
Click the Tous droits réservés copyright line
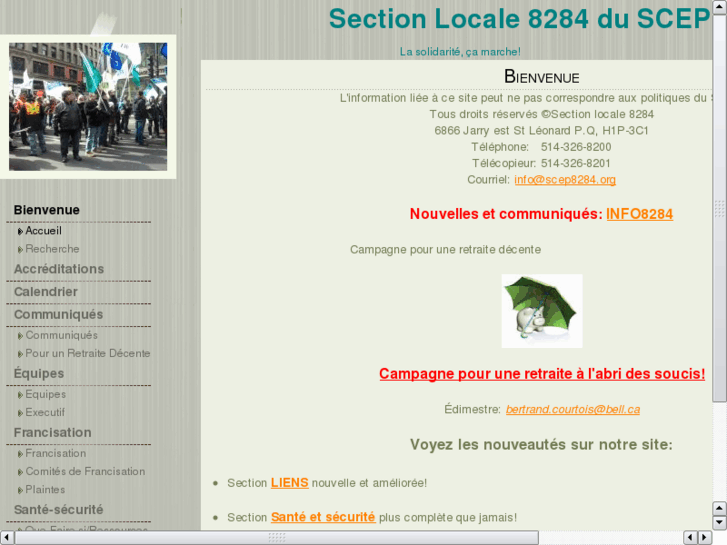pos(542,114)
